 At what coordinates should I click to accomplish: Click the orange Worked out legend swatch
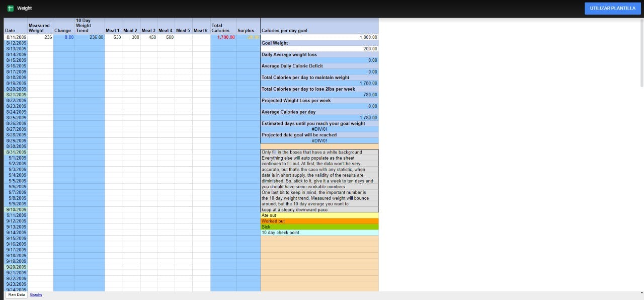[x=319, y=221]
